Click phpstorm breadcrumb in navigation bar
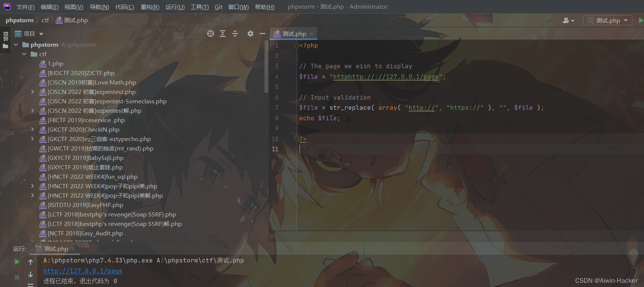This screenshot has width=644, height=287. point(19,20)
